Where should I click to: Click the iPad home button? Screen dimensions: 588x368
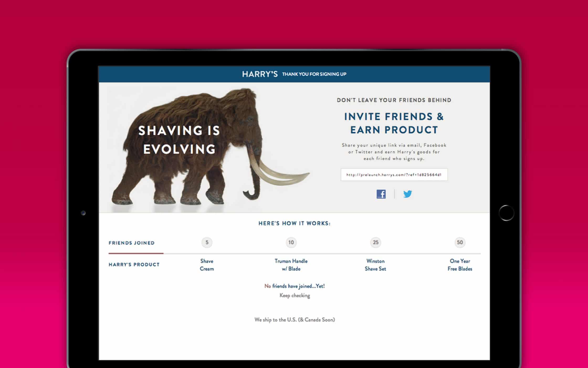[x=506, y=213]
